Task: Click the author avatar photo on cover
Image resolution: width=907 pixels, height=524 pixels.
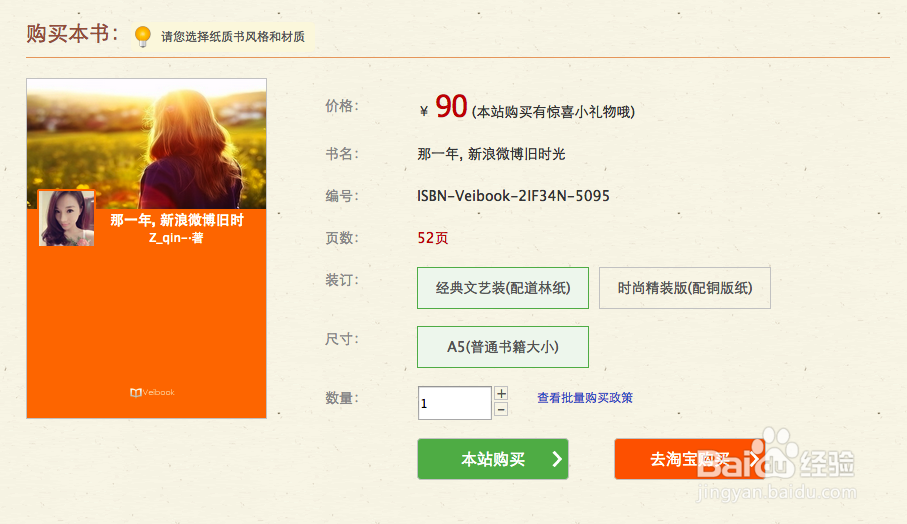Action: coord(67,218)
